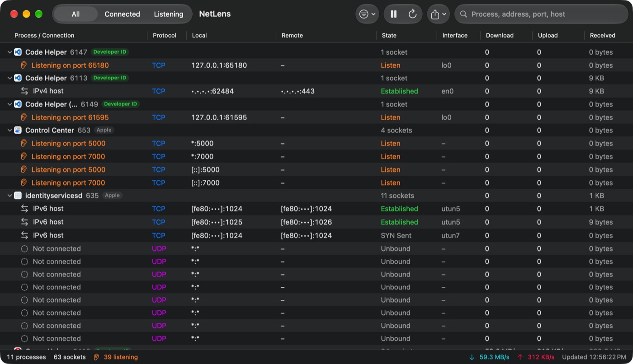The height and width of the screenshot is (364, 633).
Task: Click the download arrow icon in status bar
Action: (472, 357)
